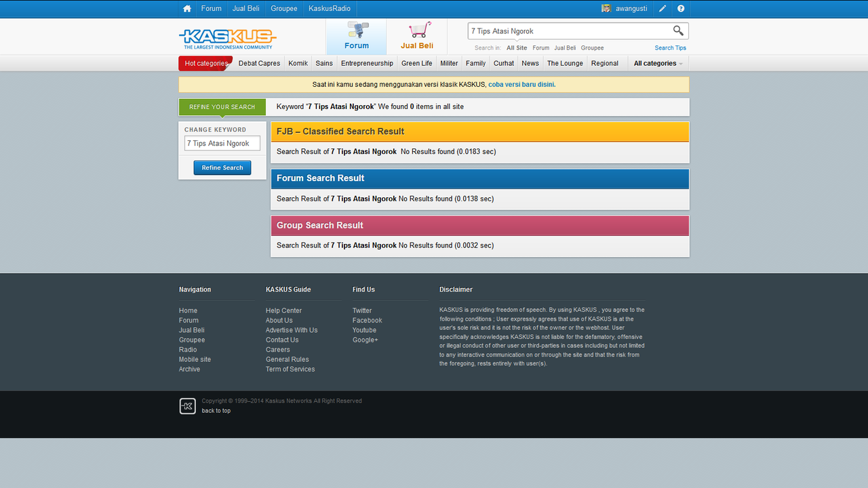The width and height of the screenshot is (868, 488).
Task: Expand the All categories dropdown
Action: [x=658, y=63]
